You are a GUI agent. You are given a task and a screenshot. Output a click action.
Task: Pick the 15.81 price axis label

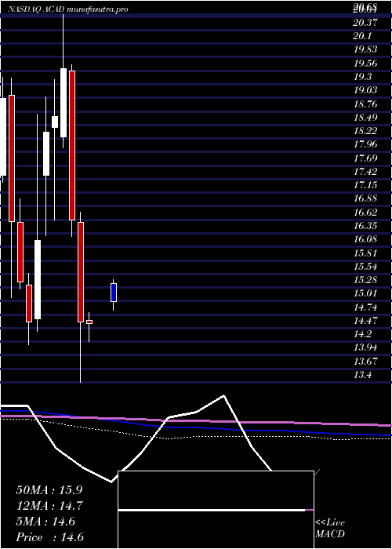[366, 253]
